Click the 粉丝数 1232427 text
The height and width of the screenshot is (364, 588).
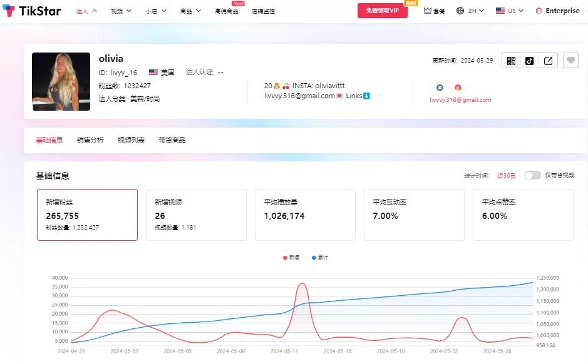(125, 86)
